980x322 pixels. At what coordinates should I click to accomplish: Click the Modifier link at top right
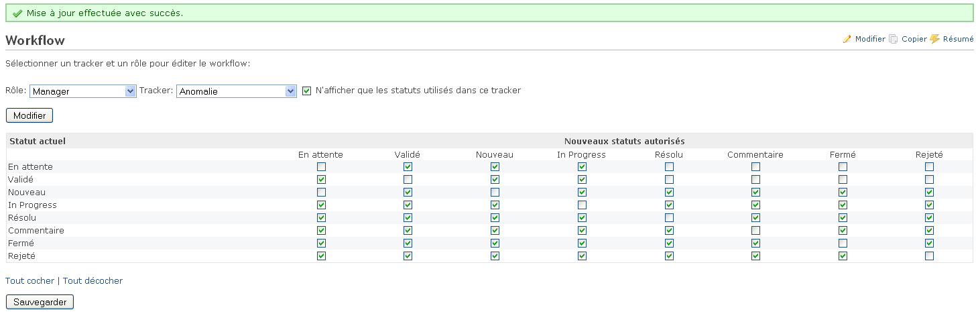[x=870, y=39]
